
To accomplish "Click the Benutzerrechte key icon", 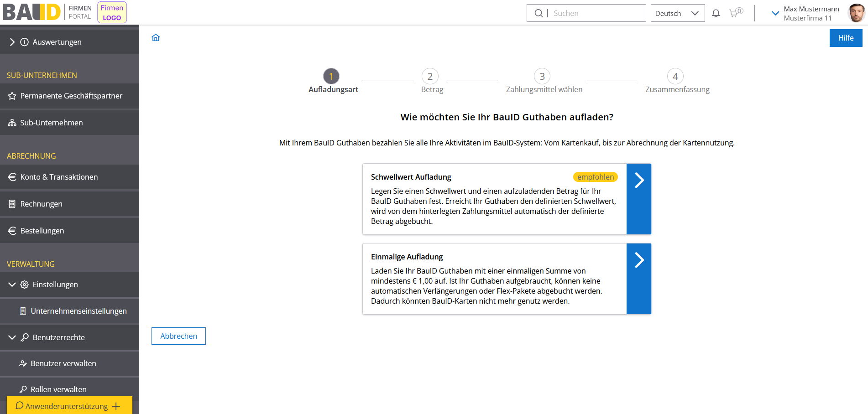I will click(25, 337).
